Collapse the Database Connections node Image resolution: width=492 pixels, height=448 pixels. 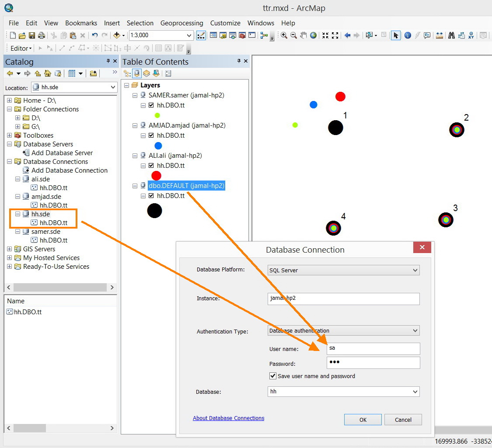pos(10,161)
